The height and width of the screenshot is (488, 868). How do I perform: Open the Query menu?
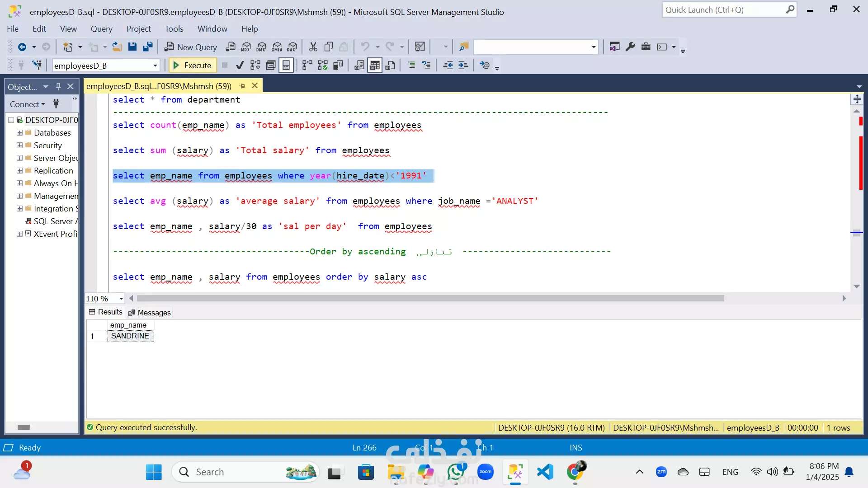(101, 29)
